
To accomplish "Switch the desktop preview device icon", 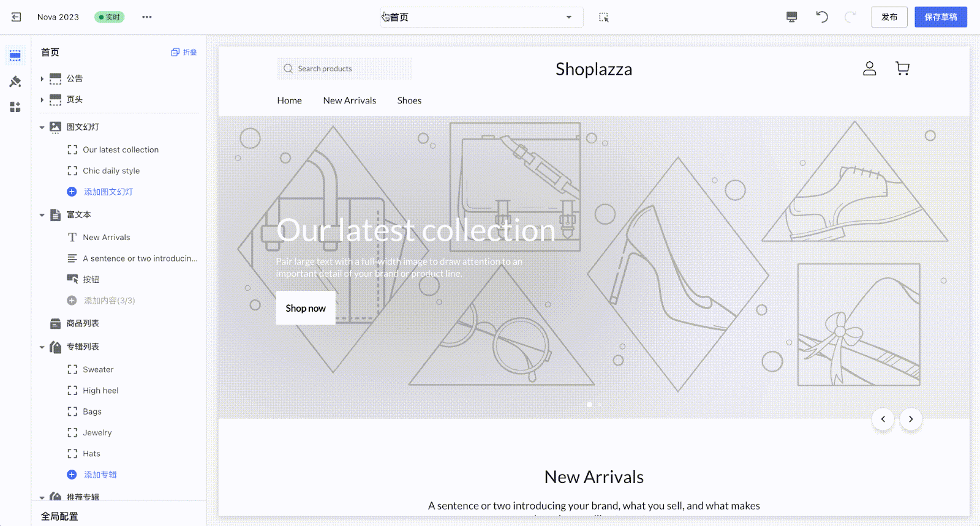I will [x=792, y=17].
